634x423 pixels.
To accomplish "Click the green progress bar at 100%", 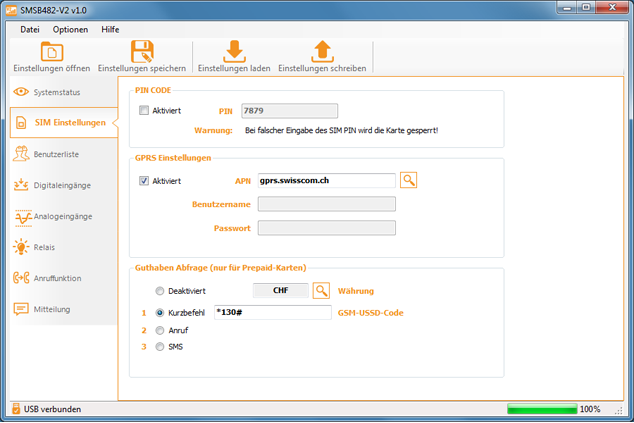I will pyautogui.click(x=541, y=409).
